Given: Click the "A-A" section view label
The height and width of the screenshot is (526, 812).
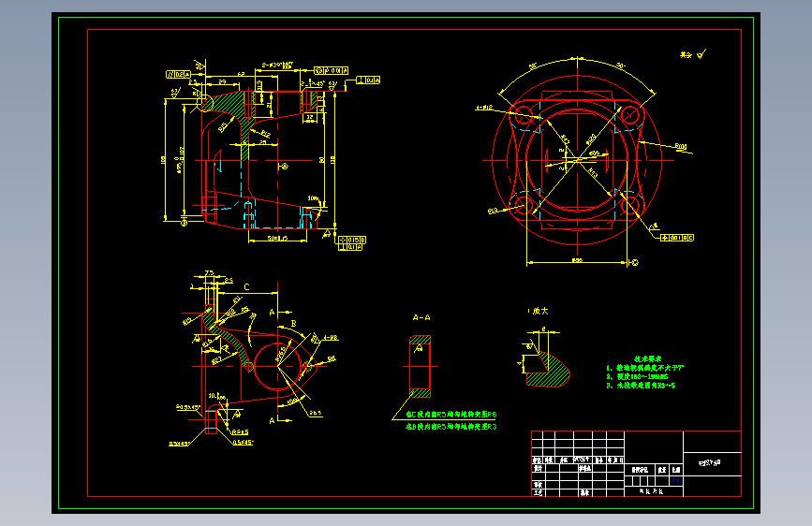Looking at the screenshot, I should (421, 317).
